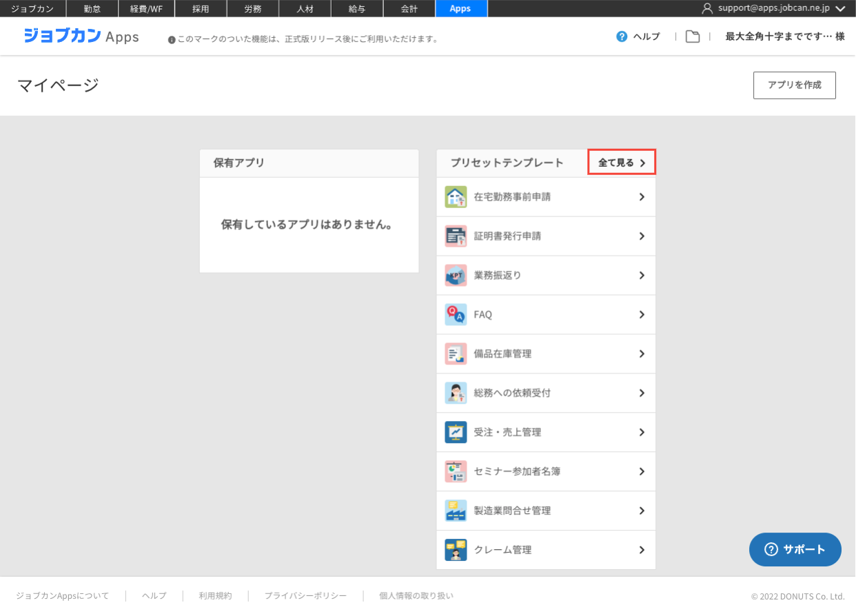Click the FAQ template Q&A icon
The image size is (856, 616).
pos(456,315)
